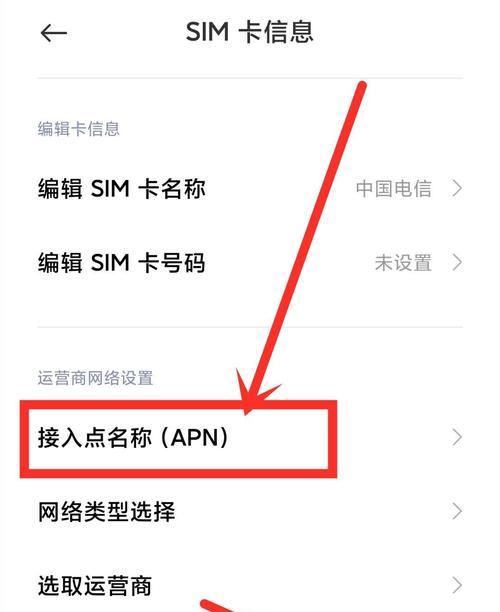
Task: Select the red highlighted APN box
Action: [x=178, y=439]
